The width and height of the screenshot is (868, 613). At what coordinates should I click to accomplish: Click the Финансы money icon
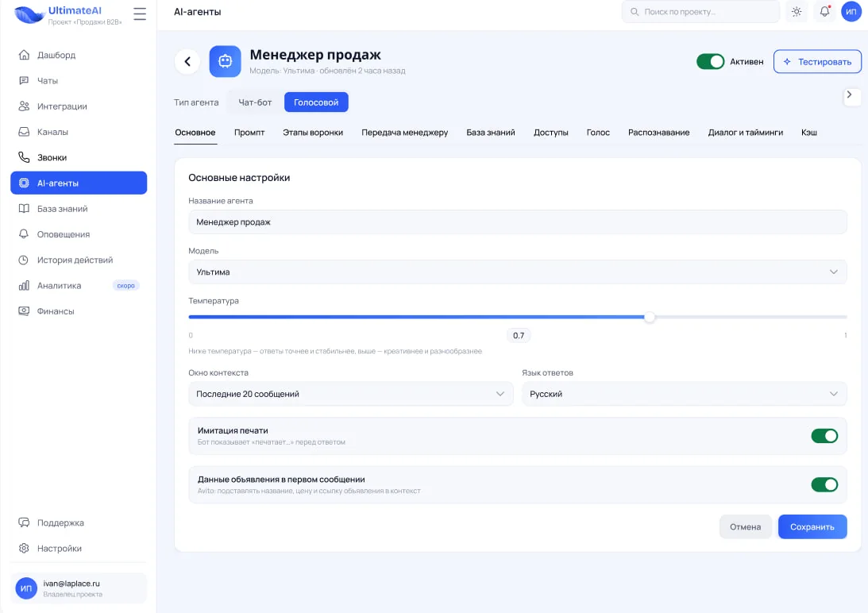pyautogui.click(x=24, y=311)
